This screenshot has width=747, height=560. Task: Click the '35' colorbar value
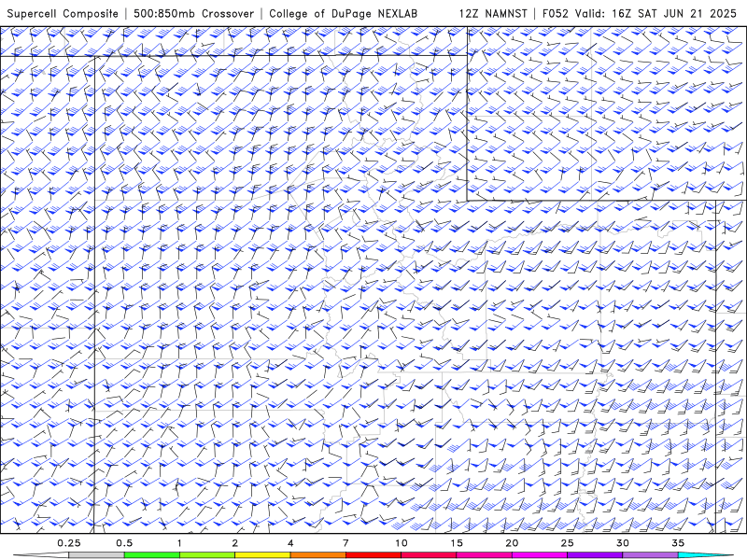pyautogui.click(x=678, y=543)
